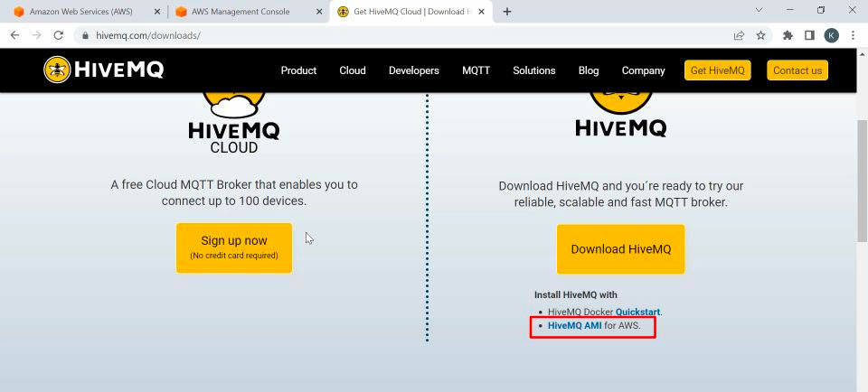
Task: Bookmark this page with star icon
Action: click(760, 35)
